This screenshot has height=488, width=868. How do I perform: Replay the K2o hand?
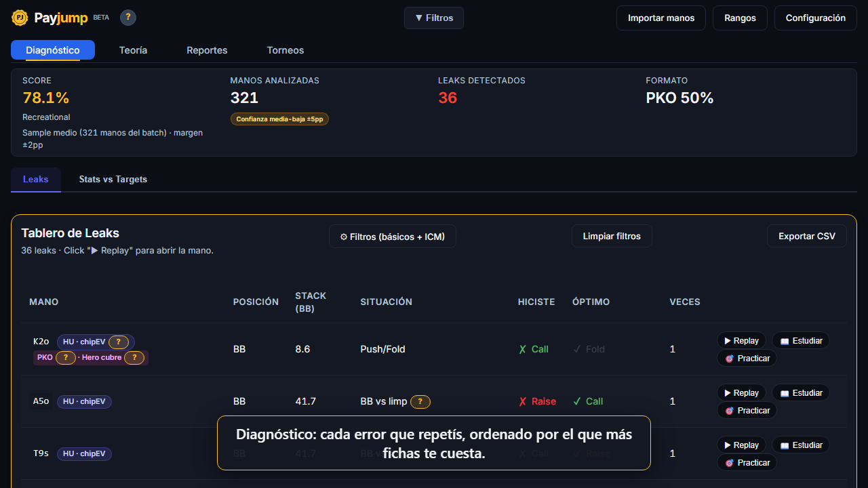coord(741,341)
